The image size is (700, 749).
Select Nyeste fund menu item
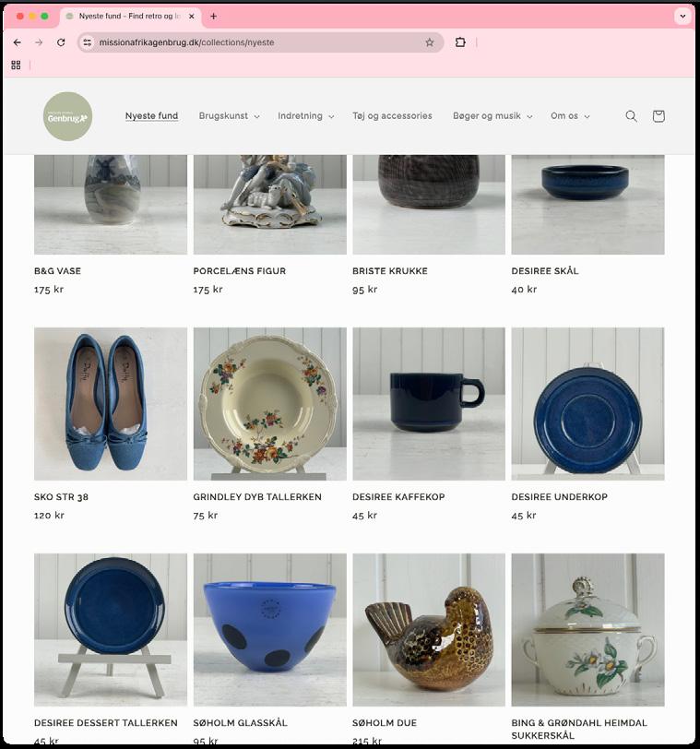coord(151,116)
